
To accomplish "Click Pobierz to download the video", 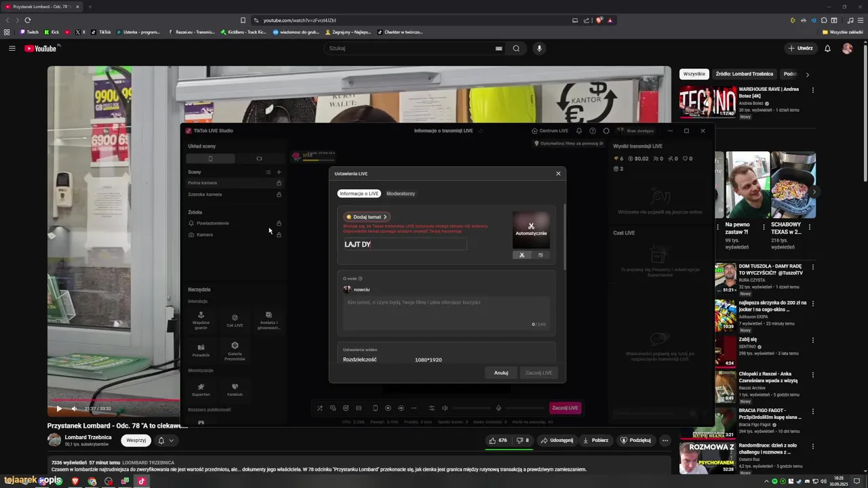I will click(595, 440).
